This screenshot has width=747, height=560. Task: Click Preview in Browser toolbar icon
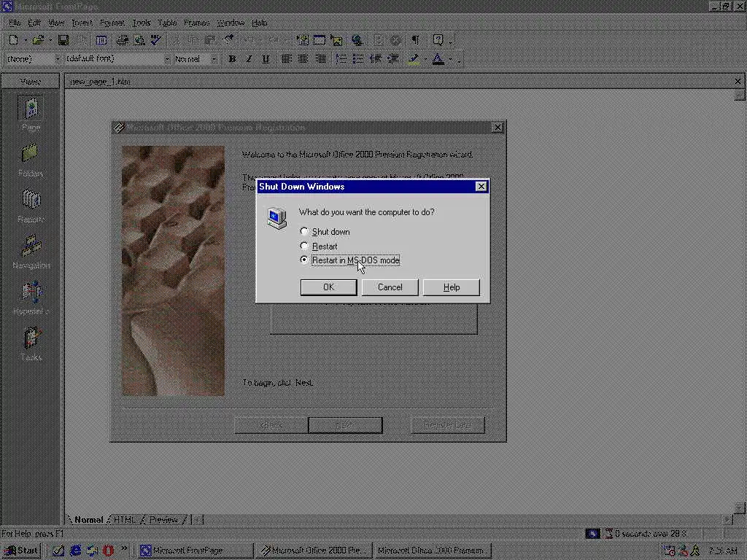(139, 41)
